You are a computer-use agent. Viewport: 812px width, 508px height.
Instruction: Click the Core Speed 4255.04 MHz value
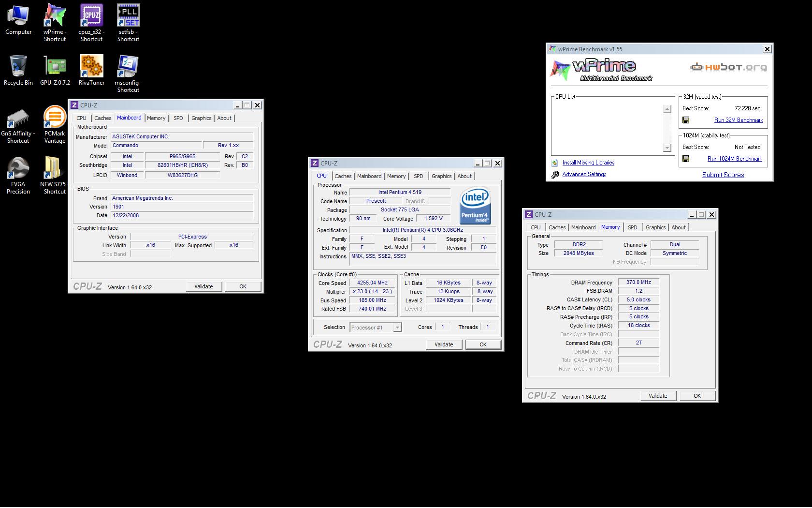372,283
